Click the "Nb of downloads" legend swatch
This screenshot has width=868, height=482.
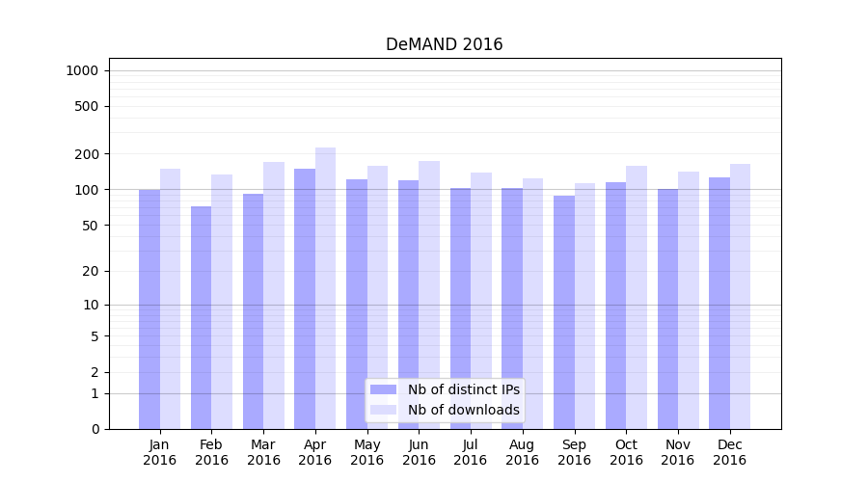[383, 410]
